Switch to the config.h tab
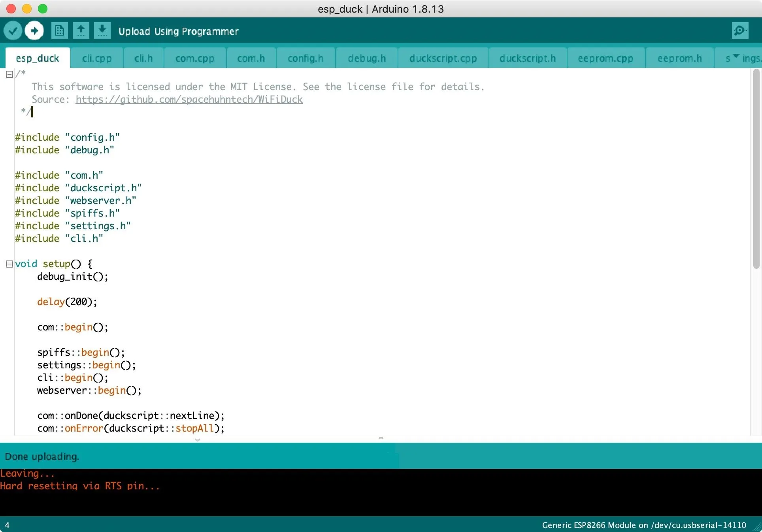The height and width of the screenshot is (532, 762). coord(306,58)
